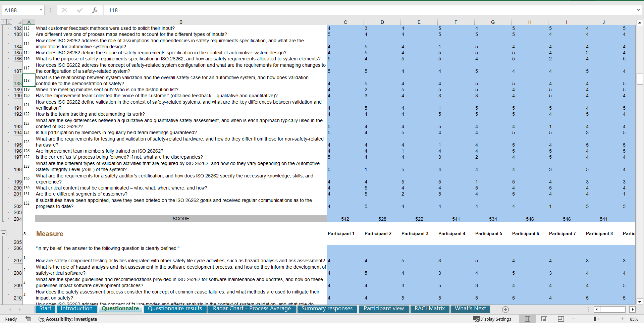Switch to Page Layout view icon
This screenshot has width=644, height=324.
(x=544, y=319)
